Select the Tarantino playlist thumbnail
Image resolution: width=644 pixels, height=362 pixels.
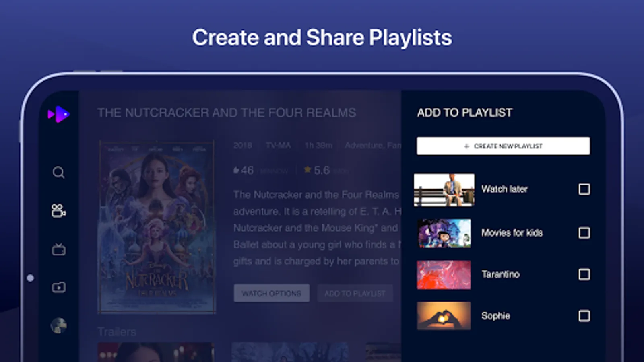[x=444, y=275]
